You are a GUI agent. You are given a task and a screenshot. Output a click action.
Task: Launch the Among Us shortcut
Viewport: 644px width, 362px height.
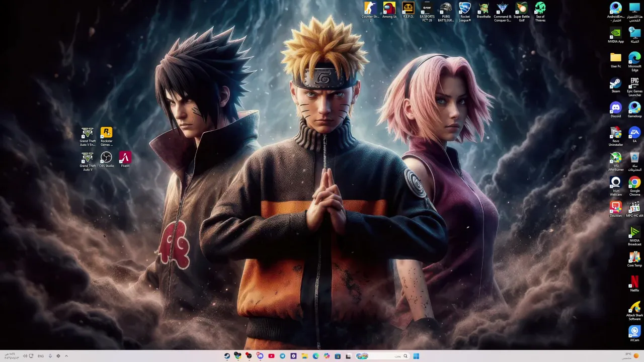[389, 11]
